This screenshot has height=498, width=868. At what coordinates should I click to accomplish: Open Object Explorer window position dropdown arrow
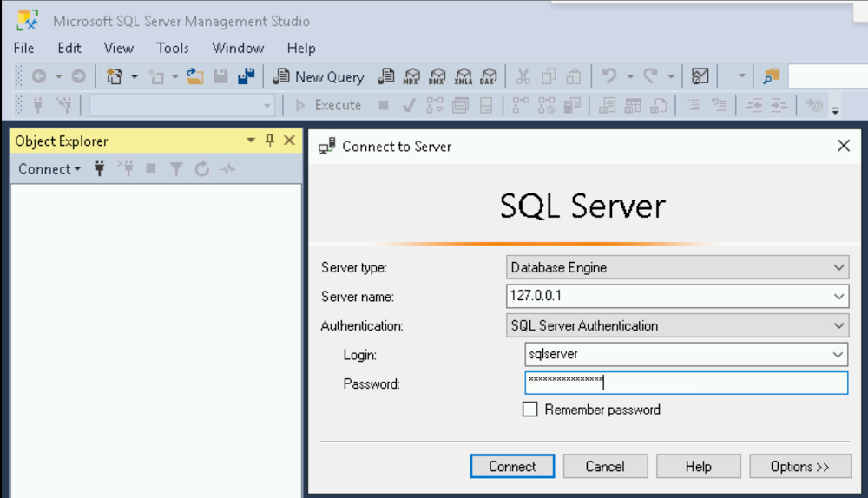(251, 141)
